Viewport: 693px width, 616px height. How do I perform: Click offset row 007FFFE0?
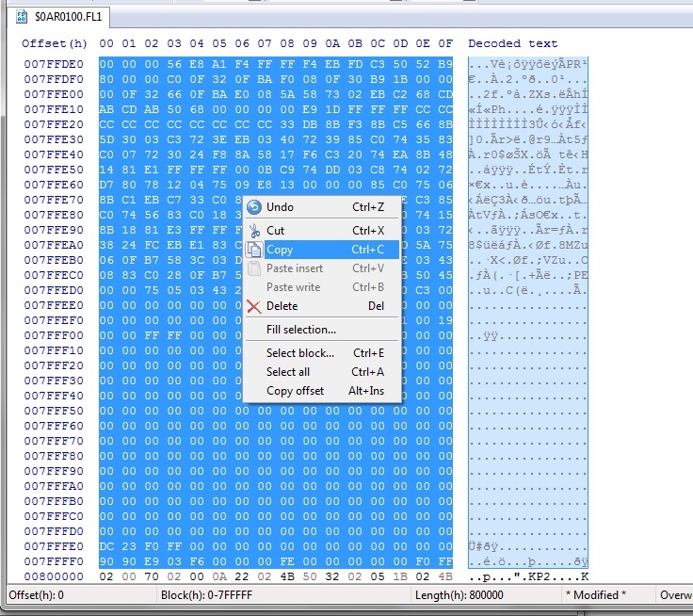tap(54, 546)
